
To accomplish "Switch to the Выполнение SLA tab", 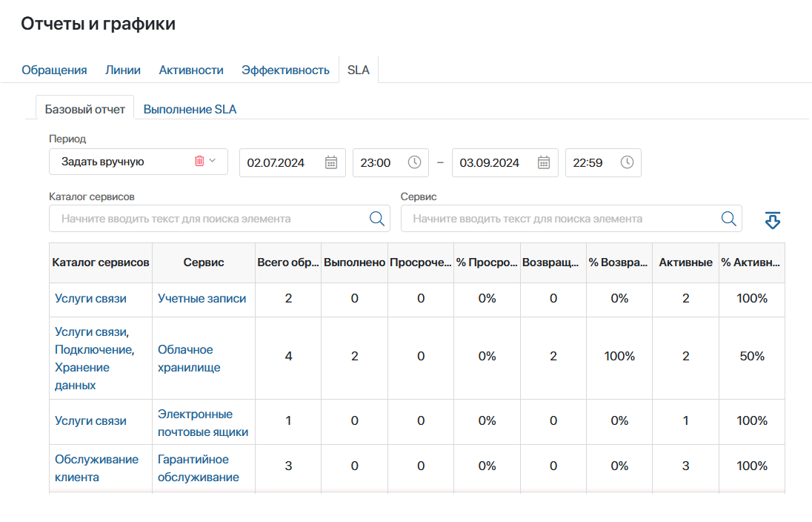I will 191,108.
